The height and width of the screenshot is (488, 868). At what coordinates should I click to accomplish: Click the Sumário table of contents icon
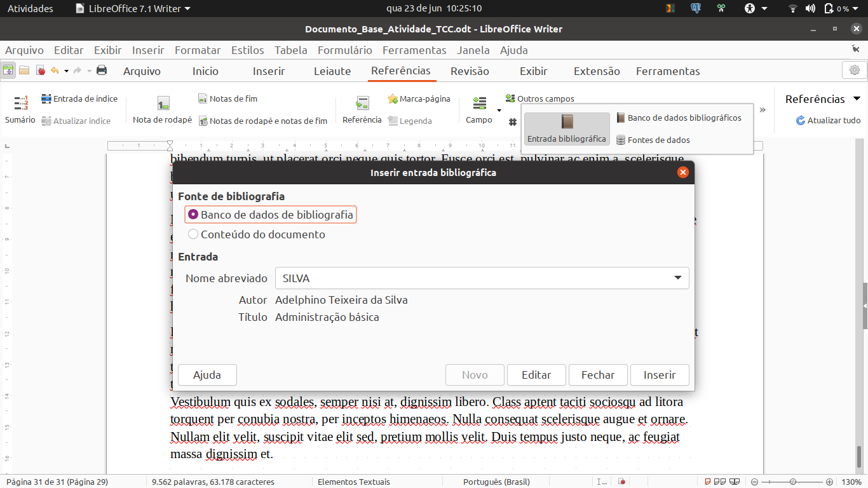(21, 103)
